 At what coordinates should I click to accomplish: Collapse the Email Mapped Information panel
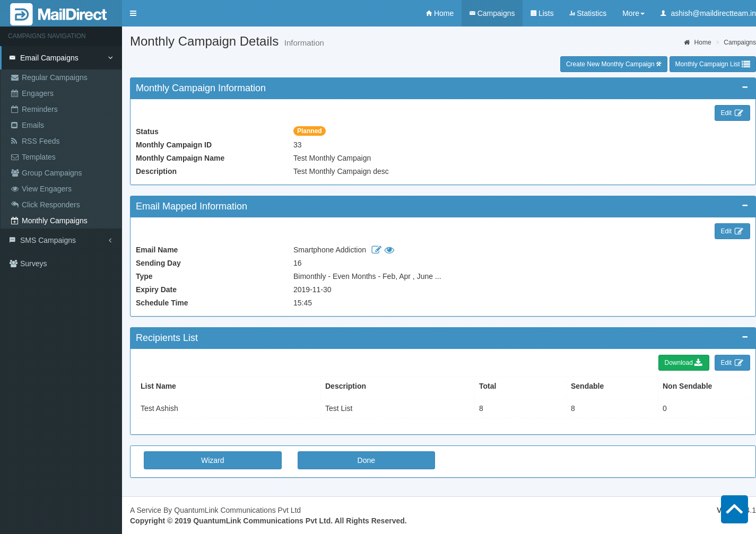(x=745, y=206)
